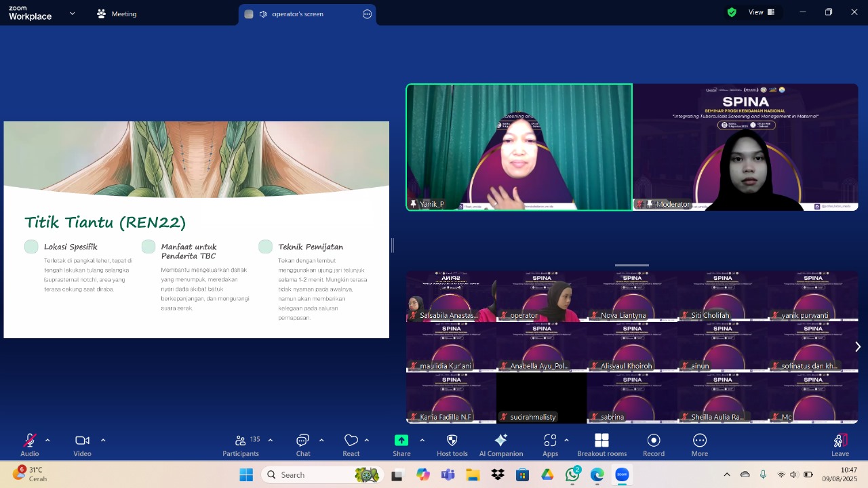This screenshot has height=488, width=868.
Task: Click the green encryption shield icon
Action: (732, 12)
